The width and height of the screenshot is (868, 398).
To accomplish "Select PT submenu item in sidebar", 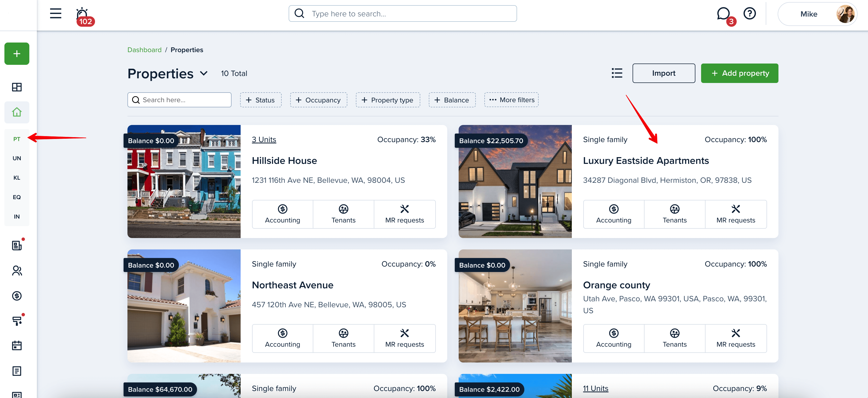I will (17, 139).
